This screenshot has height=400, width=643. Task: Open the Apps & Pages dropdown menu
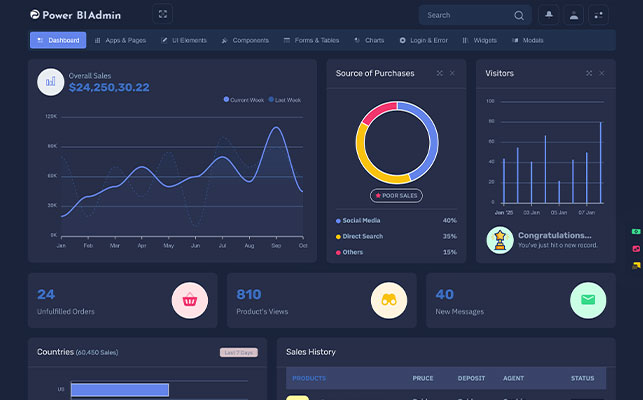pos(120,40)
